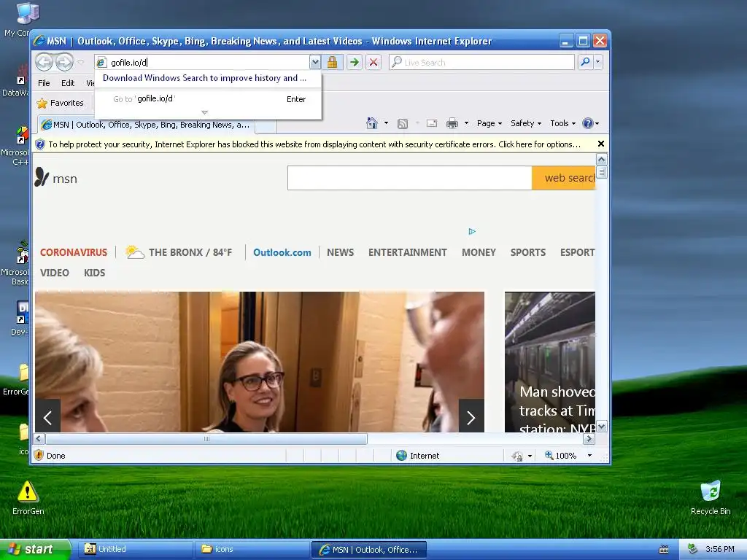Click the security information bar message
Screen dimensions: 747x560
[314, 144]
